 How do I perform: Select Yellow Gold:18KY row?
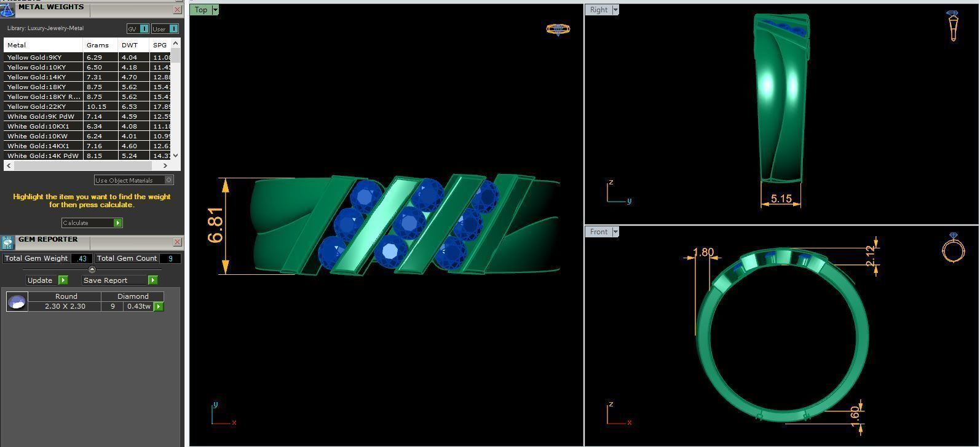pos(87,87)
